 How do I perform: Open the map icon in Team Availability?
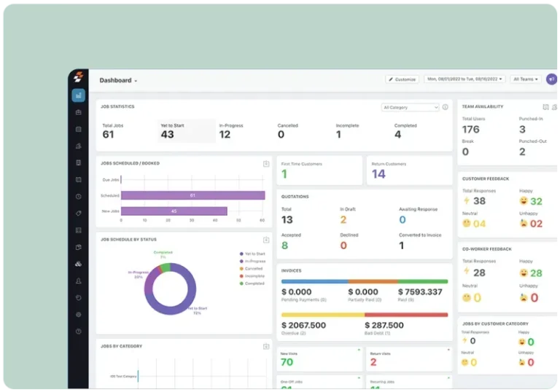click(x=545, y=107)
